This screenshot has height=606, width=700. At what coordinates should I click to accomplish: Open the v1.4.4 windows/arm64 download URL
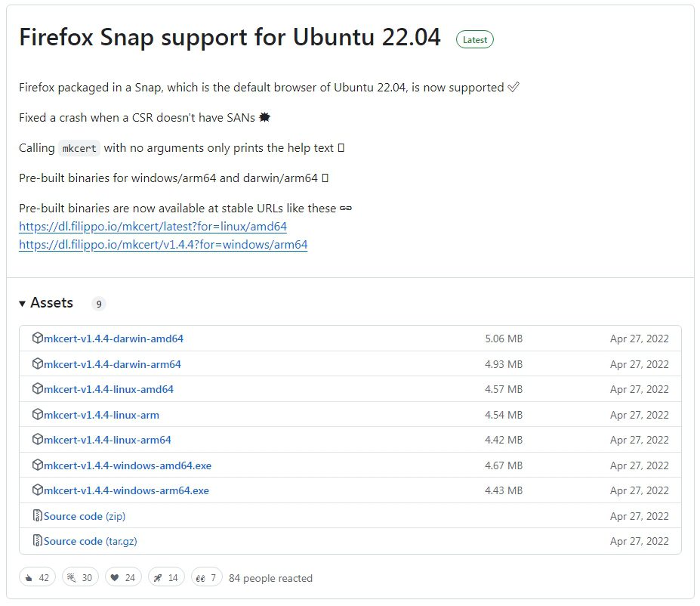(163, 245)
